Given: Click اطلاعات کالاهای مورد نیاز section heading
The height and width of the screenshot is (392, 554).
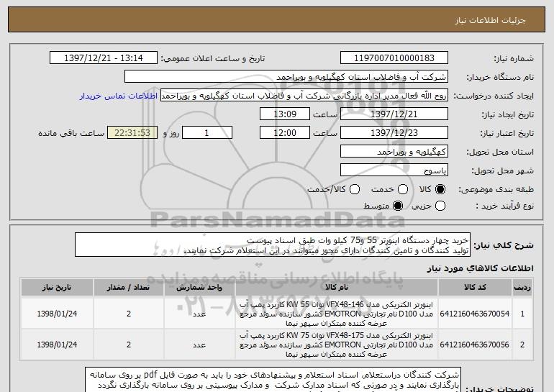Looking at the screenshot, I should pos(480,268).
